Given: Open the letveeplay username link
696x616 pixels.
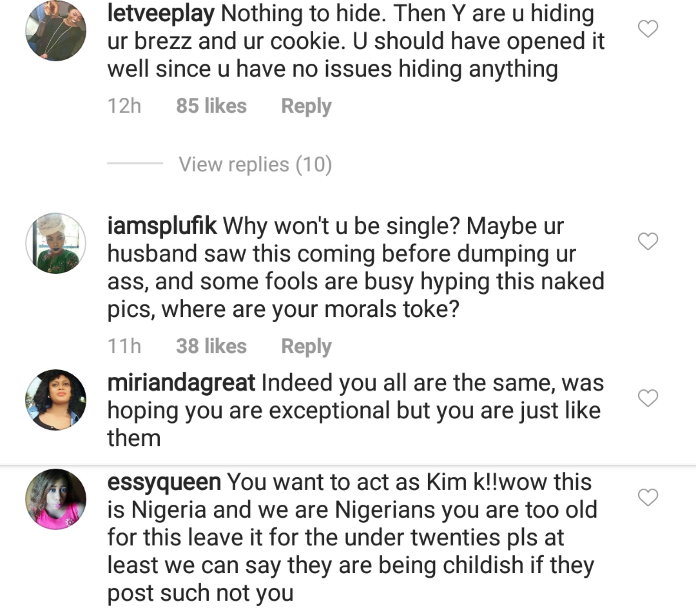Looking at the screenshot, I should click(161, 13).
